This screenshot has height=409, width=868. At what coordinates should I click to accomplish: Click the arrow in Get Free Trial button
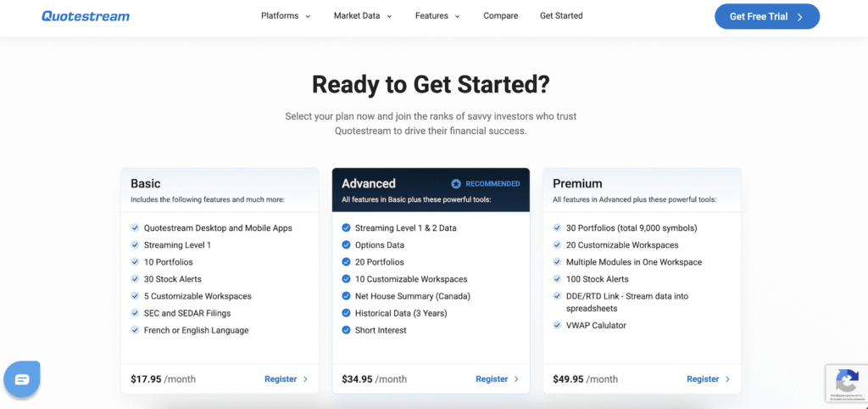(x=800, y=17)
